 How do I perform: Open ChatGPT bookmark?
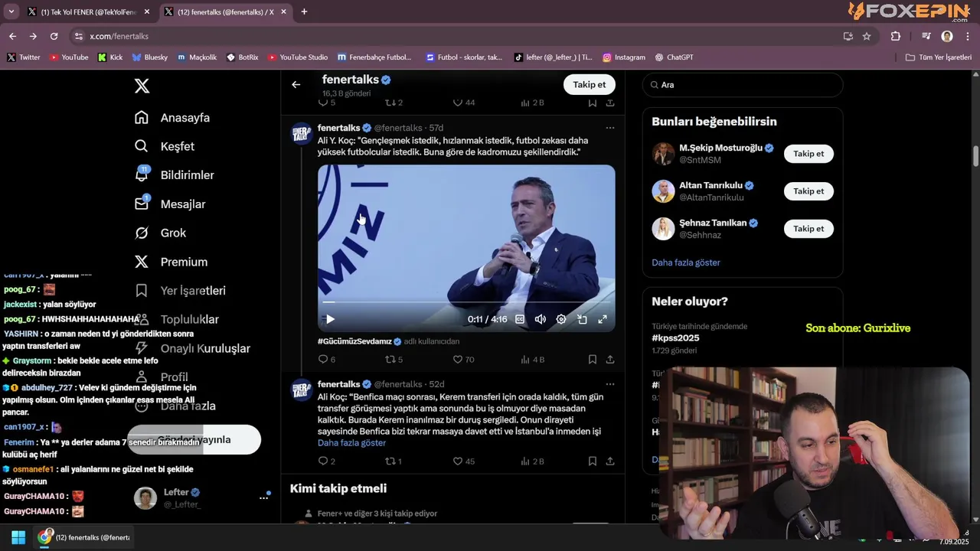pyautogui.click(x=674, y=57)
